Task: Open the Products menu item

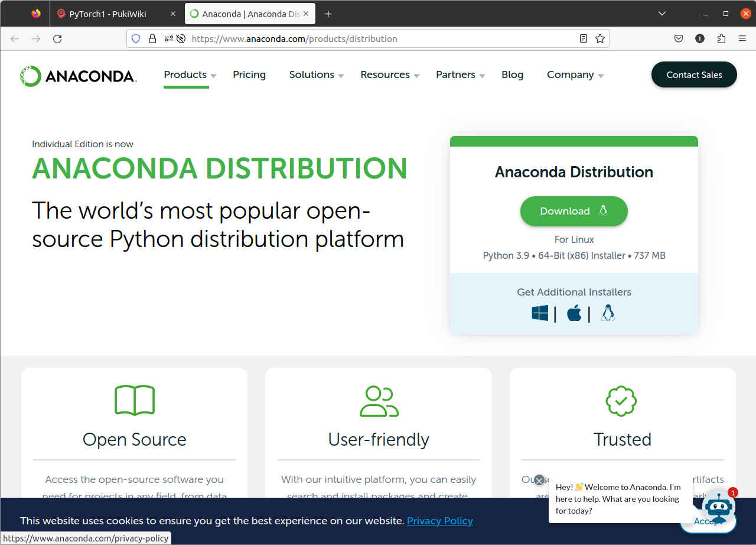Action: [185, 74]
